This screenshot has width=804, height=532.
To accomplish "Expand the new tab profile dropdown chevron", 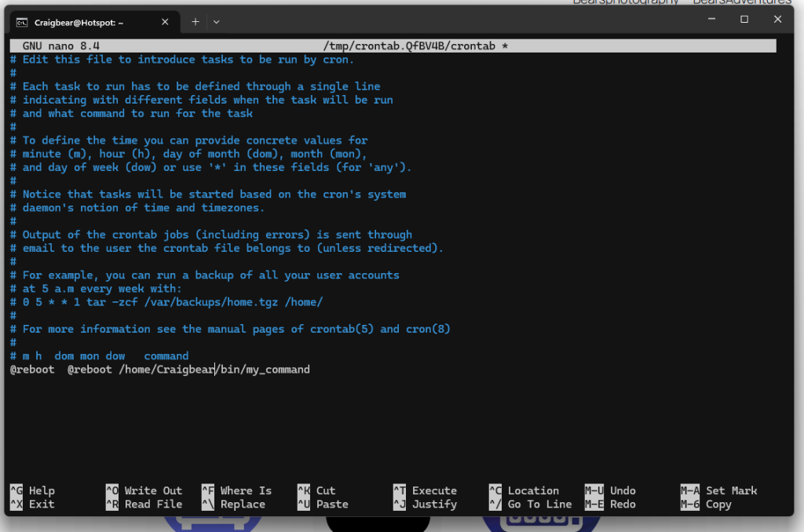I will point(217,22).
